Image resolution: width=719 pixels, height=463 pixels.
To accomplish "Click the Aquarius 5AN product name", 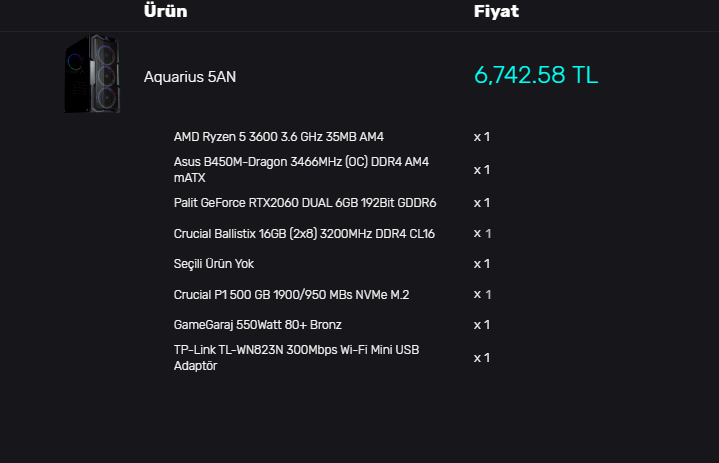I will pyautogui.click(x=190, y=77).
